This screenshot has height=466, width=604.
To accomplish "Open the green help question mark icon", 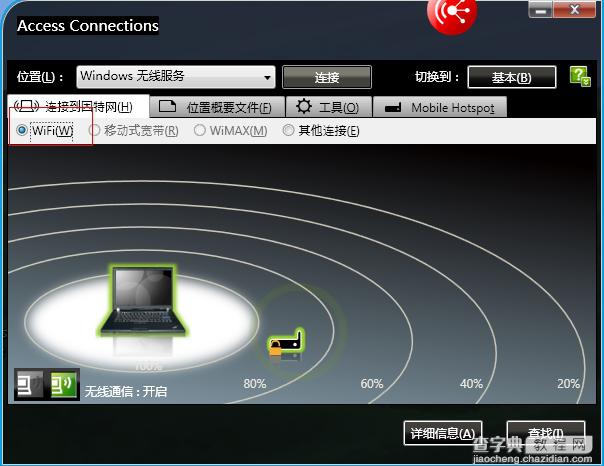I will (x=580, y=76).
